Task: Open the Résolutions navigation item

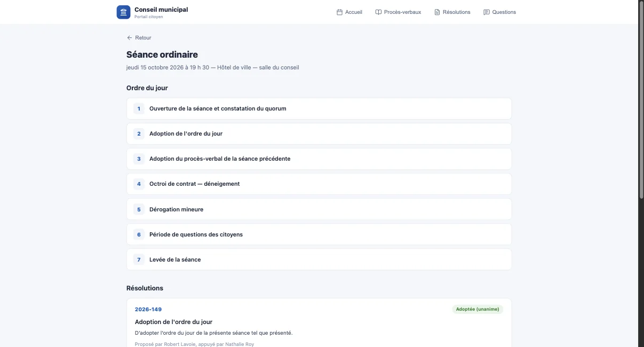Action: (x=452, y=12)
